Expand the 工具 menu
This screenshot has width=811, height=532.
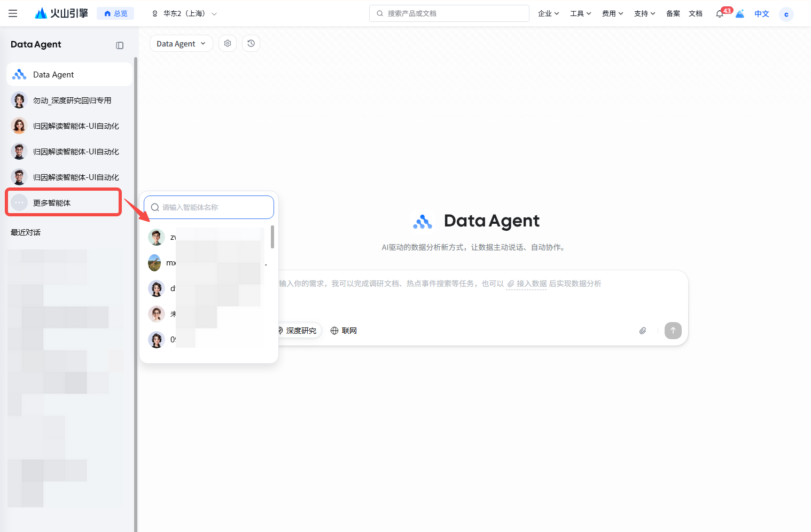(580, 13)
